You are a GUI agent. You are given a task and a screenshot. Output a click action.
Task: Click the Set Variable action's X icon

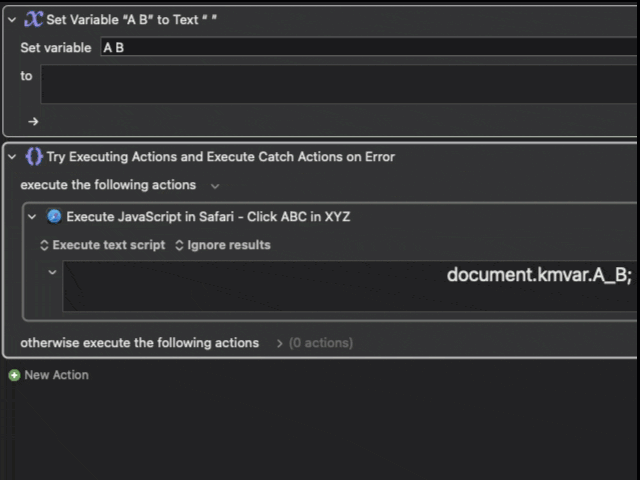click(33, 19)
